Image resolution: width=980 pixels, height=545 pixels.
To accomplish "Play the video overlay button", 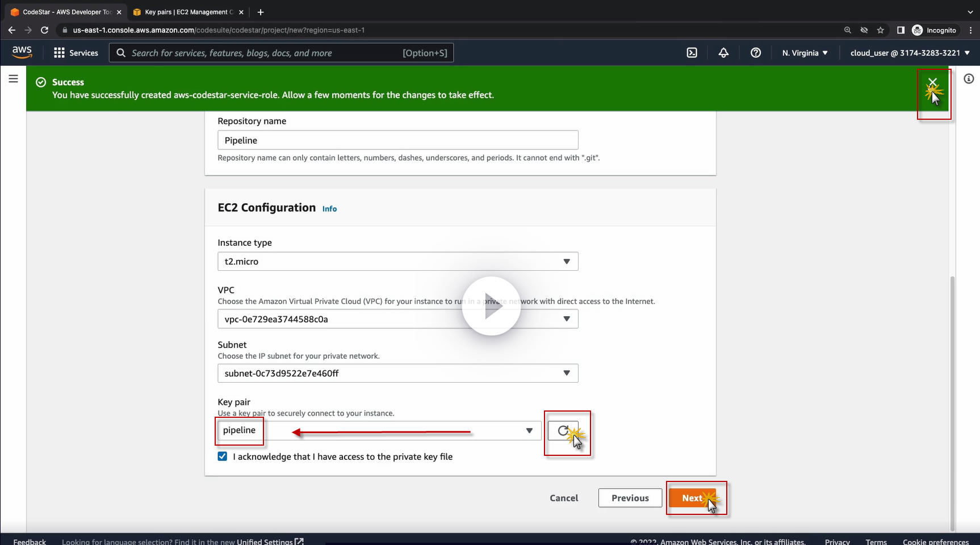I will point(491,306).
